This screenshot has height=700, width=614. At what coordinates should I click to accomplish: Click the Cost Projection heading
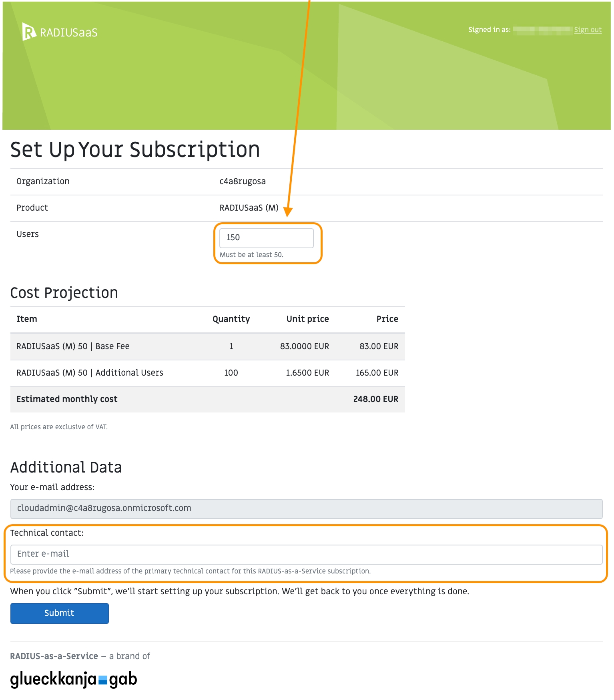(x=64, y=293)
